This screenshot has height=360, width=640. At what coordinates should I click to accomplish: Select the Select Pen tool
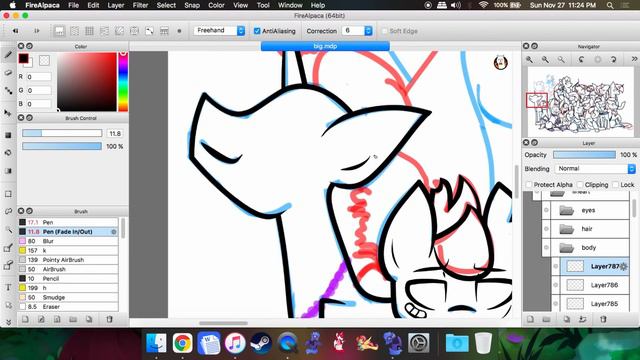tap(8, 247)
